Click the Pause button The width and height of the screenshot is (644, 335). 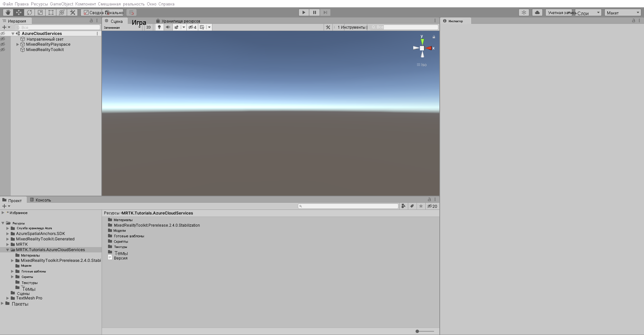click(x=315, y=12)
